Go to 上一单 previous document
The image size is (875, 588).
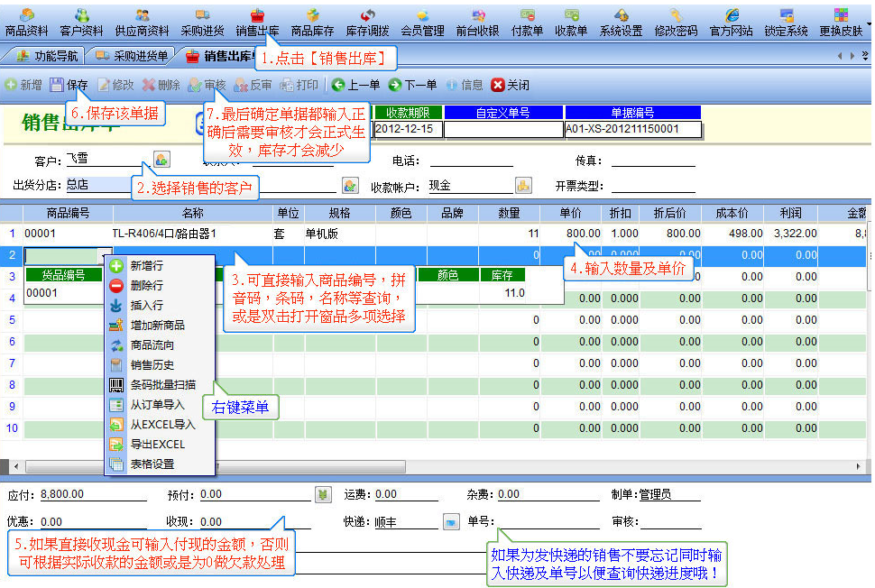click(x=355, y=85)
